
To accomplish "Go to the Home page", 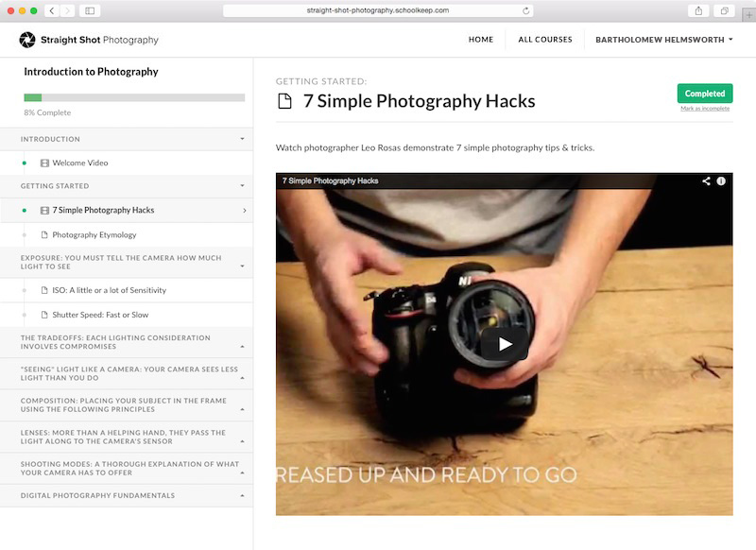I will click(x=481, y=40).
